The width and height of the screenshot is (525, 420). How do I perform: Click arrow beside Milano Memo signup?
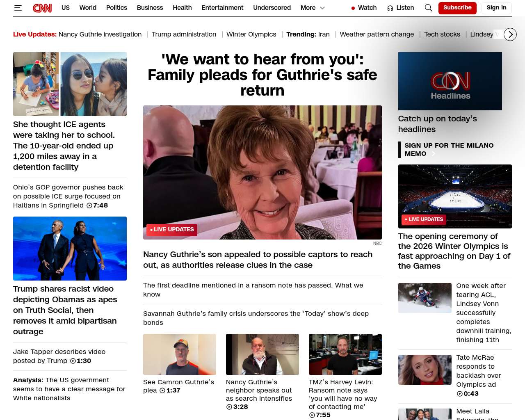point(433,154)
